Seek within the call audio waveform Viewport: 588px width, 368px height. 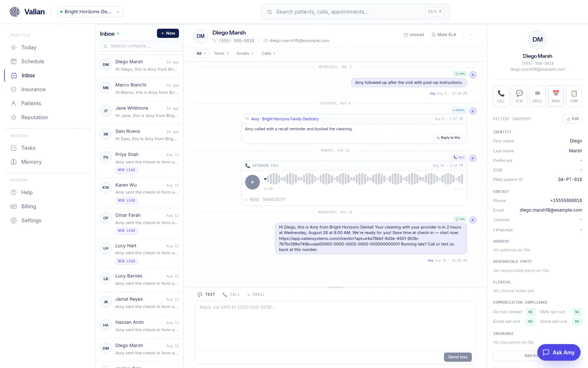[x=363, y=179]
